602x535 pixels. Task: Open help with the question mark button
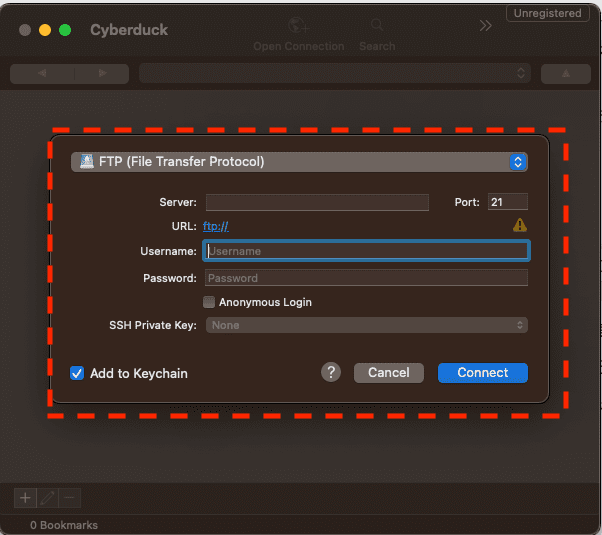point(331,372)
